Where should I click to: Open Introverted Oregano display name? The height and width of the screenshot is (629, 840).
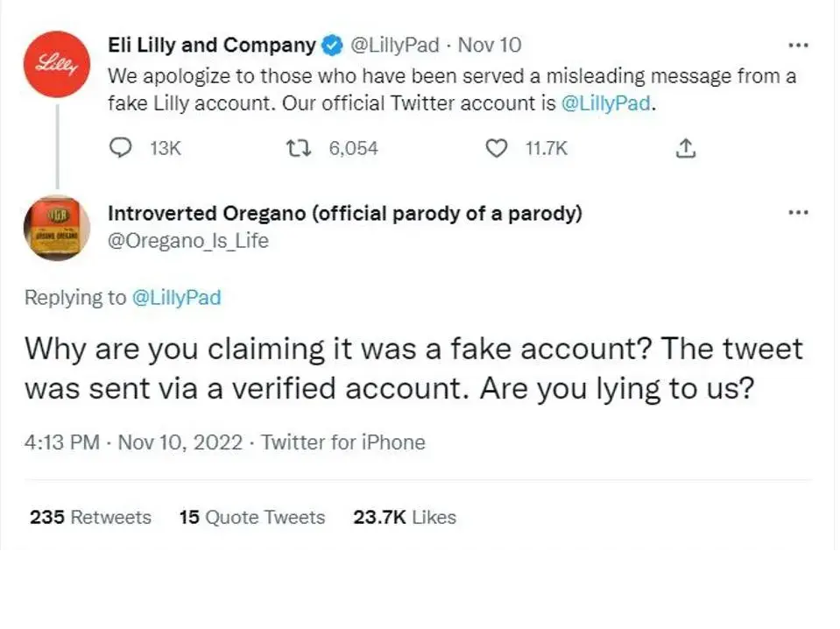click(345, 213)
